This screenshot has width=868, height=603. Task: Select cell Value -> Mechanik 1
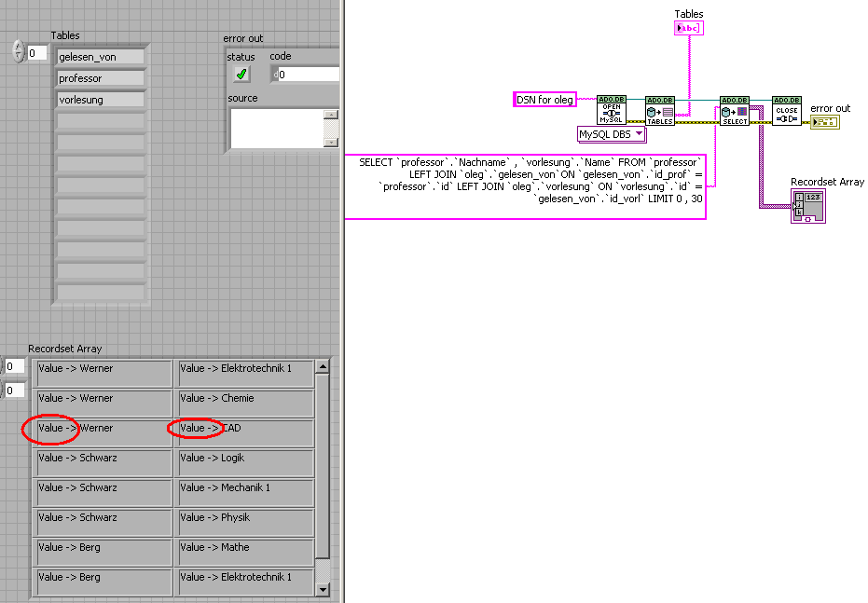[244, 492]
